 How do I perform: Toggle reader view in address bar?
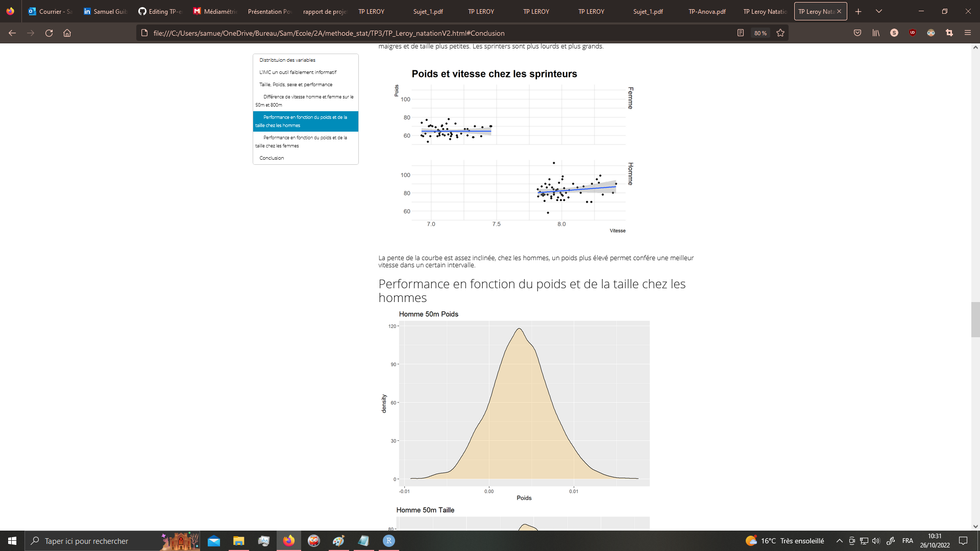pyautogui.click(x=741, y=33)
